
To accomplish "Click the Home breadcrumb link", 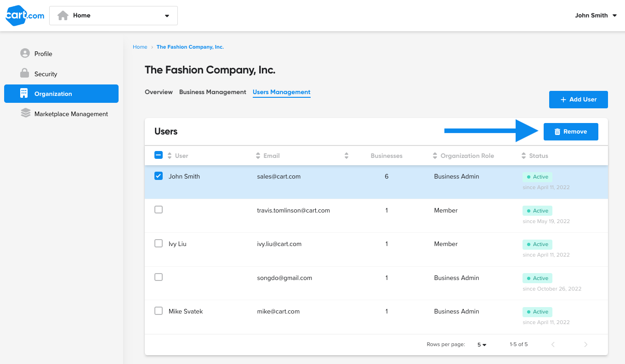I will coord(140,47).
